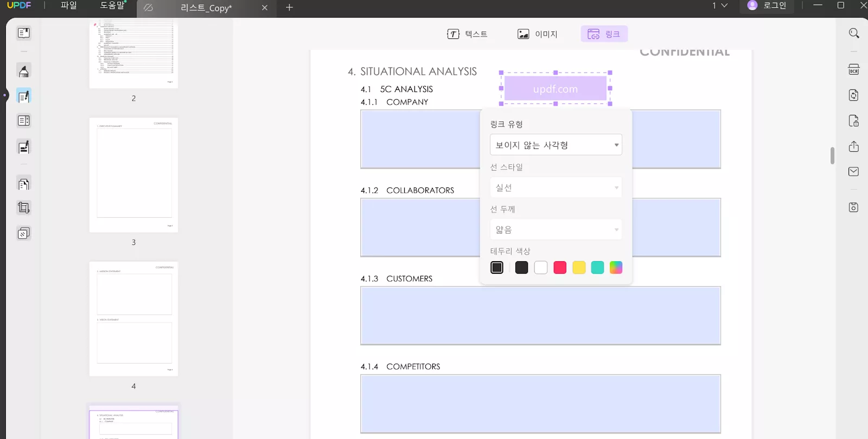Click the Save as other icon
The image size is (868, 439).
click(854, 208)
